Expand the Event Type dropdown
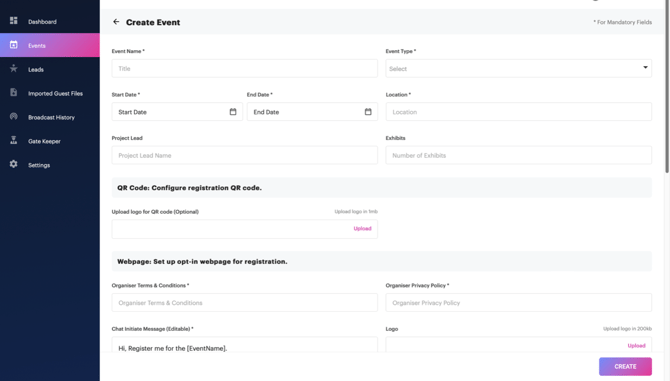 [x=518, y=68]
